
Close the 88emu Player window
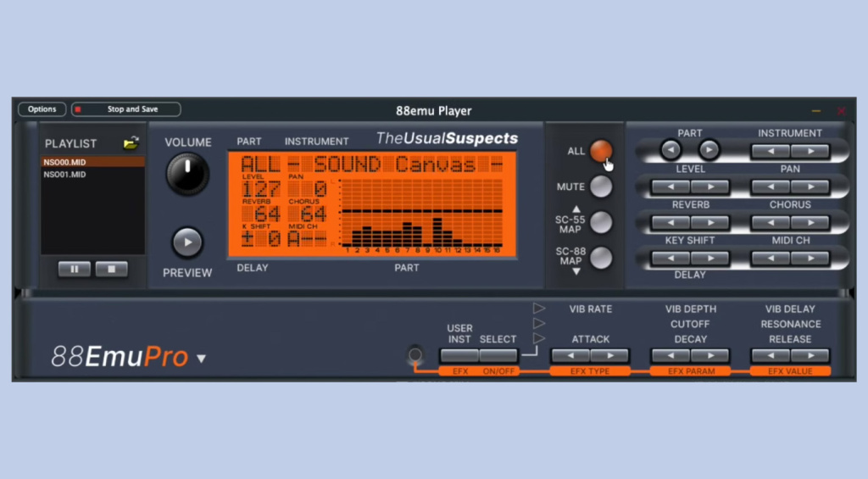point(842,111)
